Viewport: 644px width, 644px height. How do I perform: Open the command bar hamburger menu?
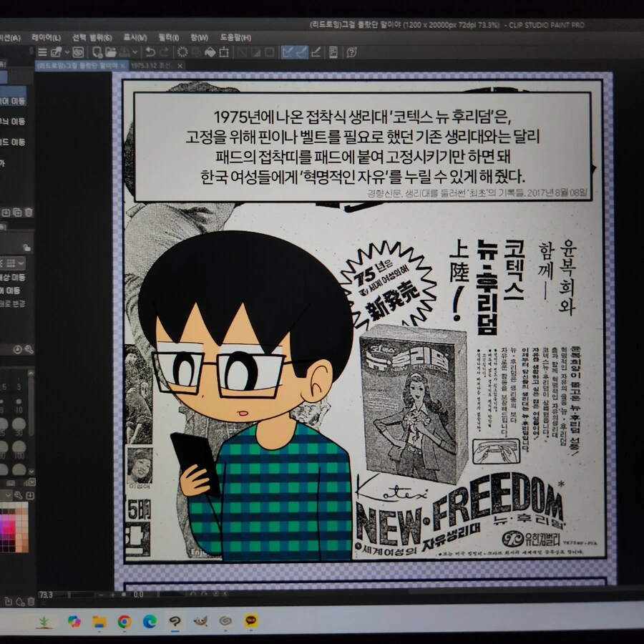[42, 52]
